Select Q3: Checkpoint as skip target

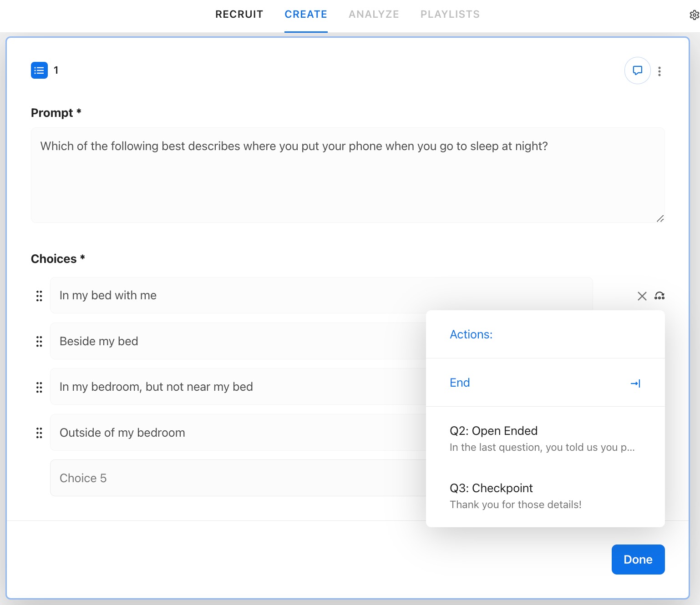[x=545, y=496]
